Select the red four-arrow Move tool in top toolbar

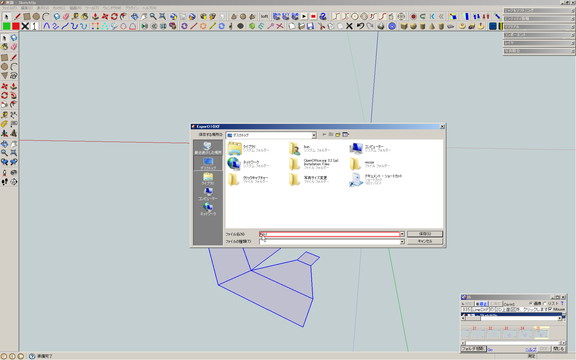[105, 17]
